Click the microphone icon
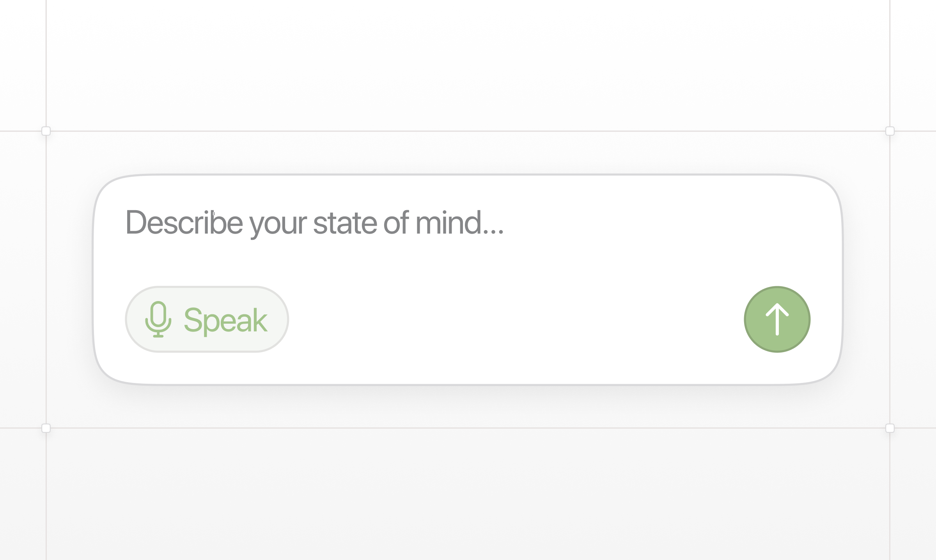The width and height of the screenshot is (936, 560). tap(158, 319)
